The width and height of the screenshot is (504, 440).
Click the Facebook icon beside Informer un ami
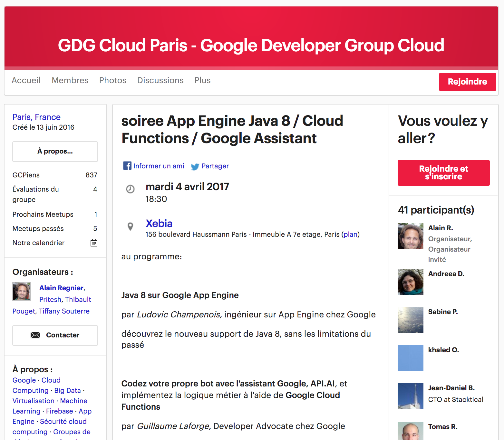coord(127,166)
